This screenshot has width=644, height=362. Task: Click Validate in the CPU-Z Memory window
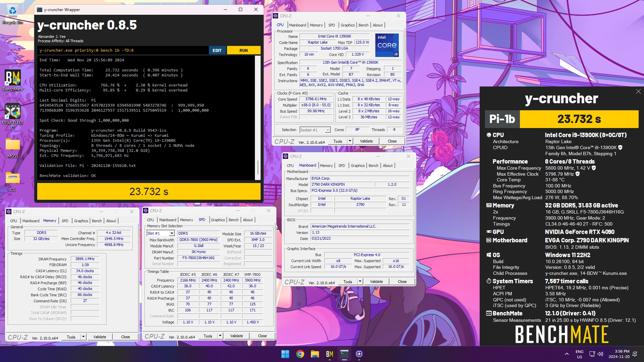pos(100,337)
